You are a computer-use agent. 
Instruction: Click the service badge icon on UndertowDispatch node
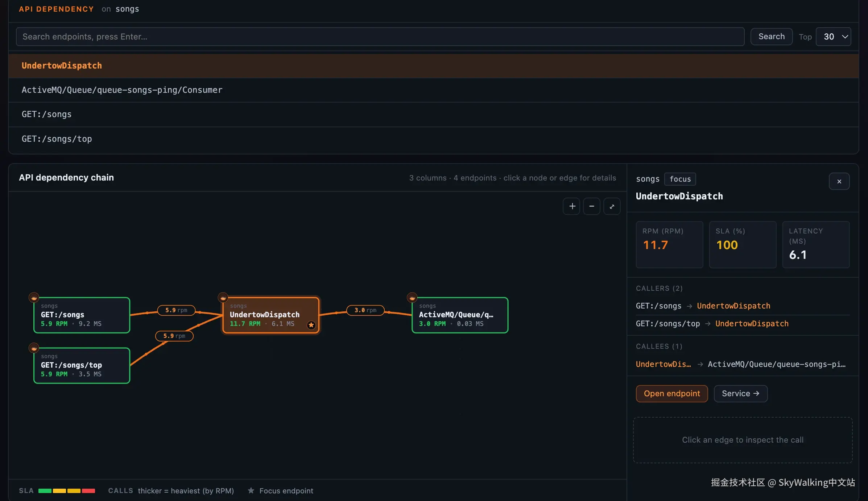[223, 298]
